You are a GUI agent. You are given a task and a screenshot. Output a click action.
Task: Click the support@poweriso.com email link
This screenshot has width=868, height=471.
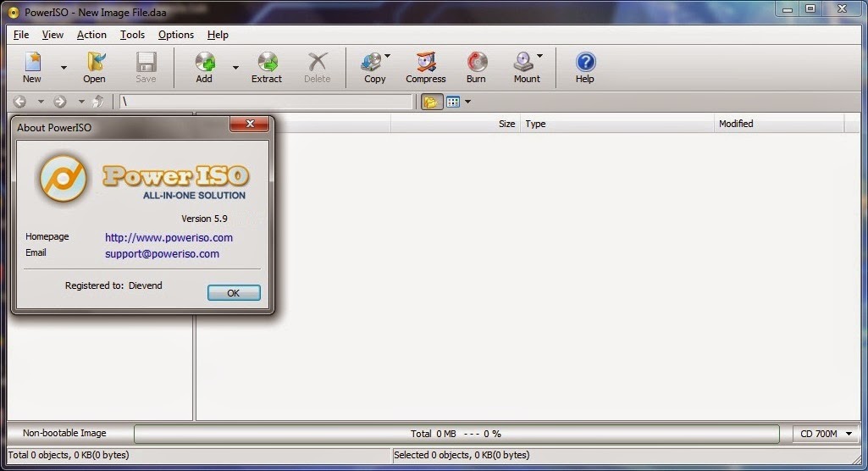point(163,253)
